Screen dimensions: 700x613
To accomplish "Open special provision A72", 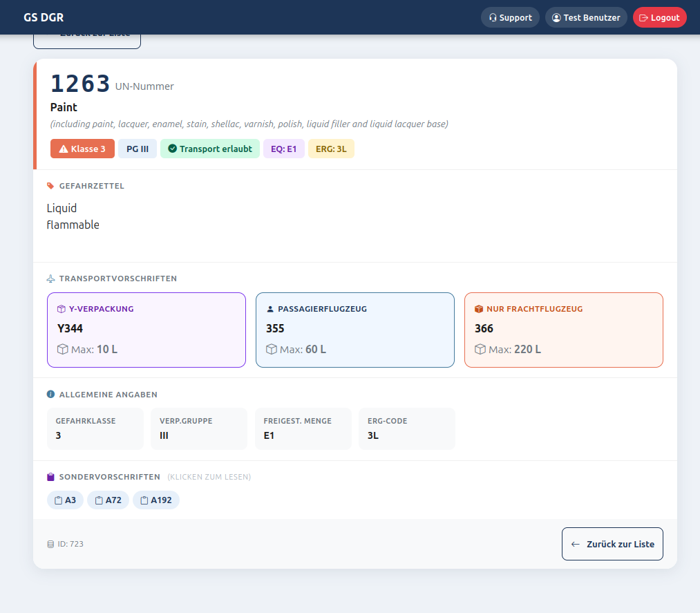I will coord(108,500).
